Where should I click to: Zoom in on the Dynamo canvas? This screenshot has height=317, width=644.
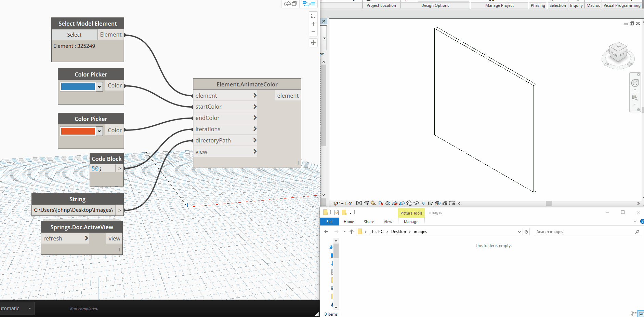pyautogui.click(x=313, y=24)
